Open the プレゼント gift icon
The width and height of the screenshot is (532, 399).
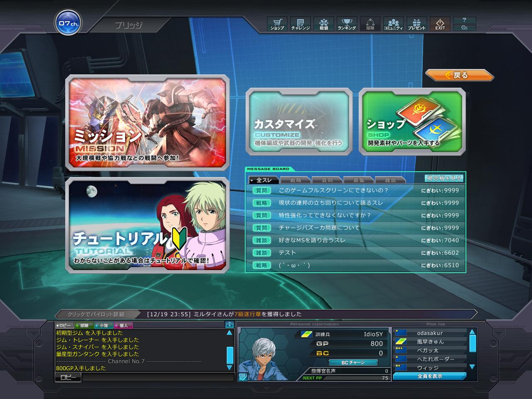[416, 24]
